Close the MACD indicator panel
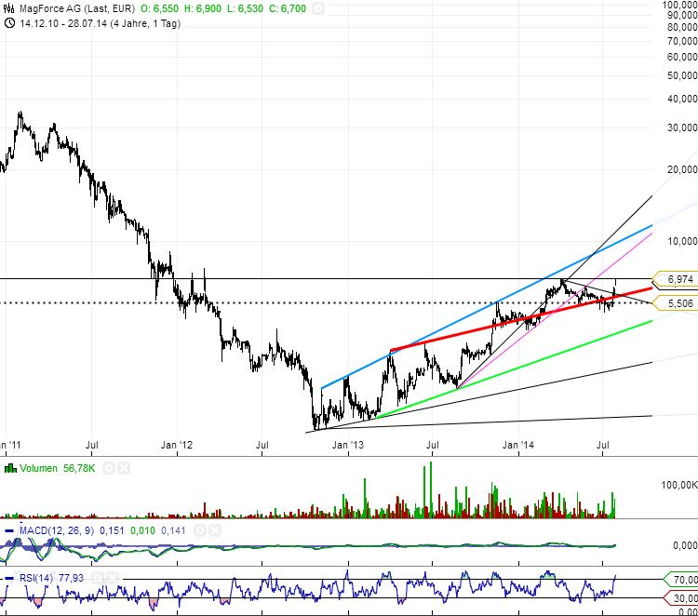Image resolution: width=698 pixels, height=616 pixels. (x=215, y=530)
